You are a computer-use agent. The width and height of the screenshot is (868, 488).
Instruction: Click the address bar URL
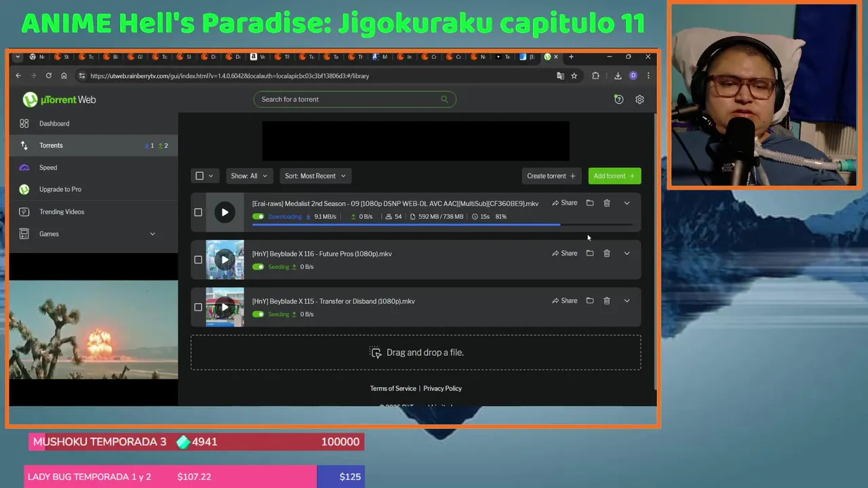click(x=229, y=76)
